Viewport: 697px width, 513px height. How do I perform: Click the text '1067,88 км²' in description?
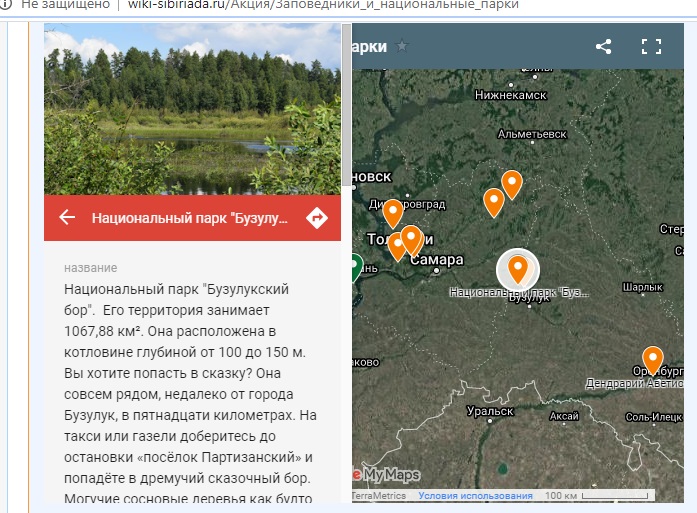104,331
